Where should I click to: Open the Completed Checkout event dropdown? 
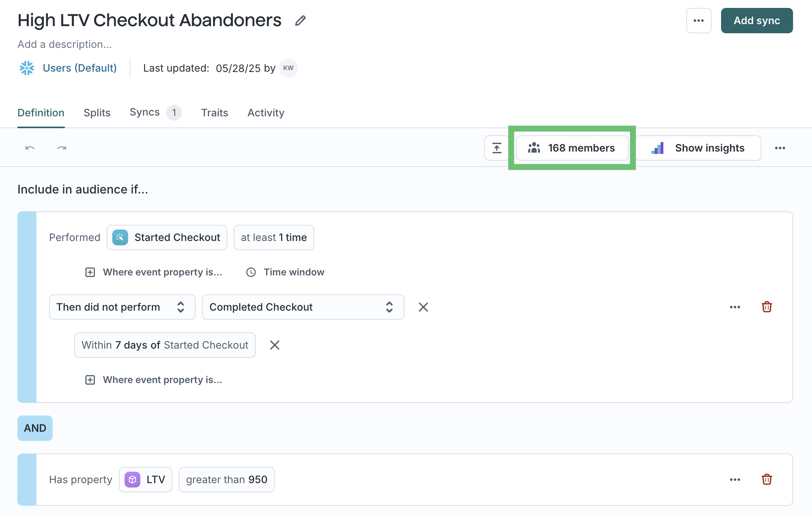click(303, 307)
